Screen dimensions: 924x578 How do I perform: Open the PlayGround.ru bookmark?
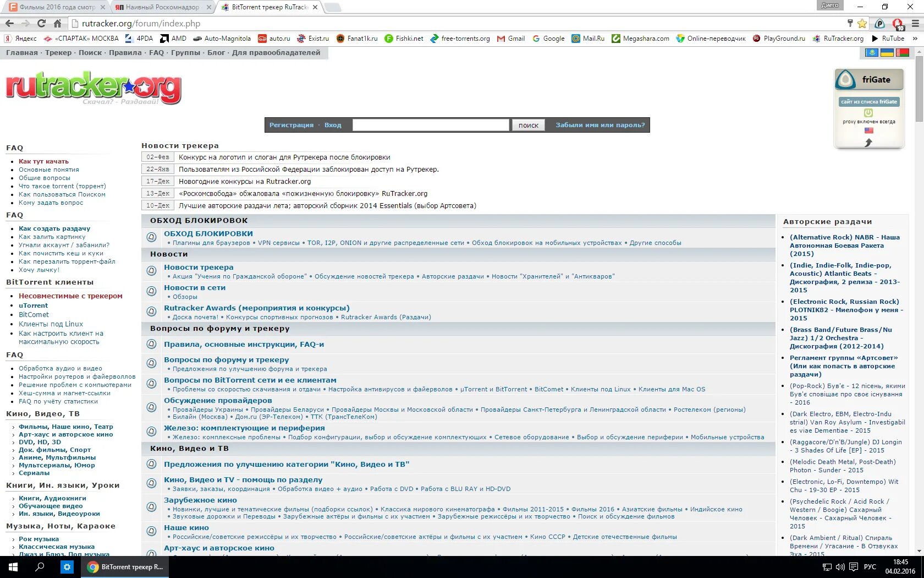pyautogui.click(x=779, y=39)
